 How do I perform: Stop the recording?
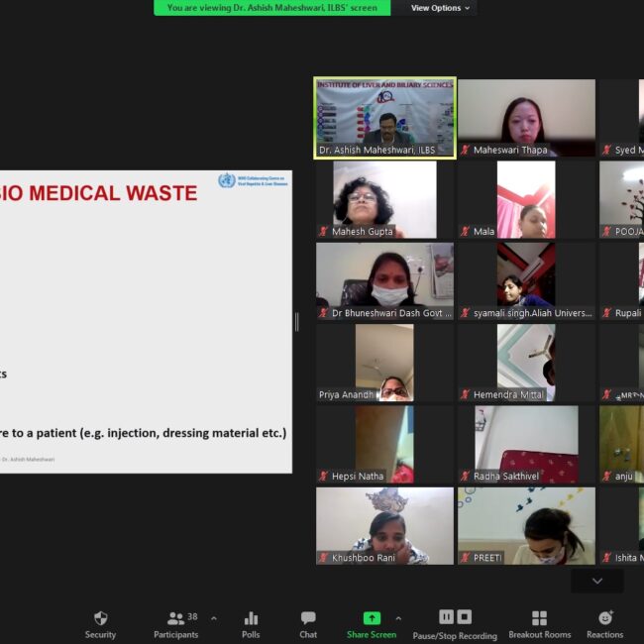tap(465, 617)
